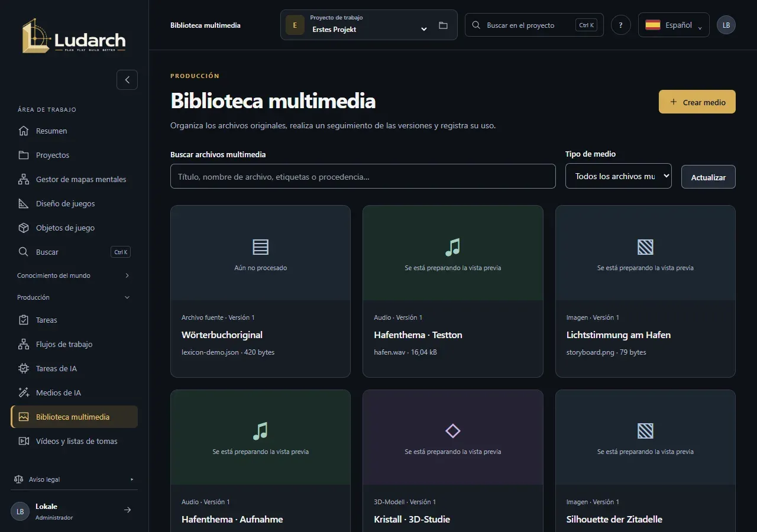Viewport: 757px width, 532px height.
Task: Open the Hafenthema · Testton audio preview
Action: (x=453, y=253)
